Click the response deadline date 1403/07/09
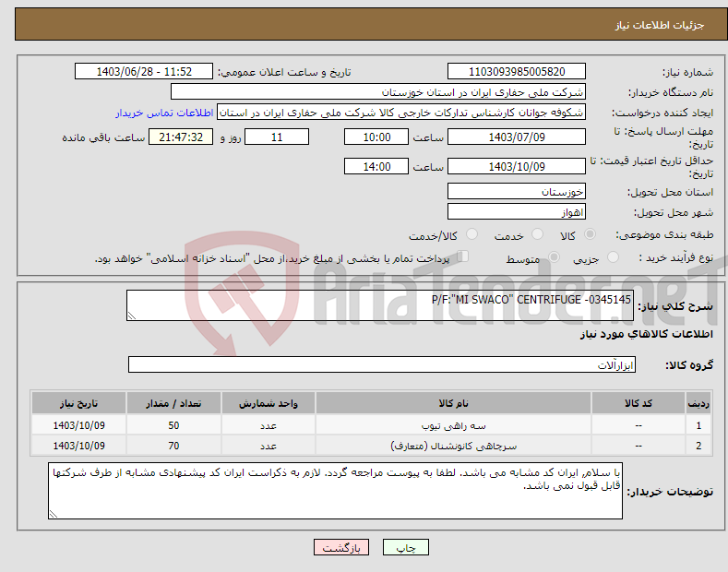This screenshot has height=572, width=728. pyautogui.click(x=517, y=137)
